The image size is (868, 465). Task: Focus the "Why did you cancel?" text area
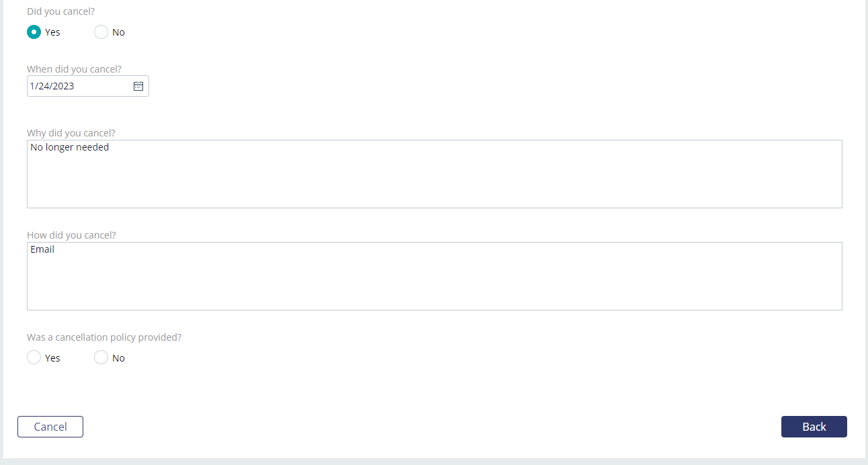point(434,174)
